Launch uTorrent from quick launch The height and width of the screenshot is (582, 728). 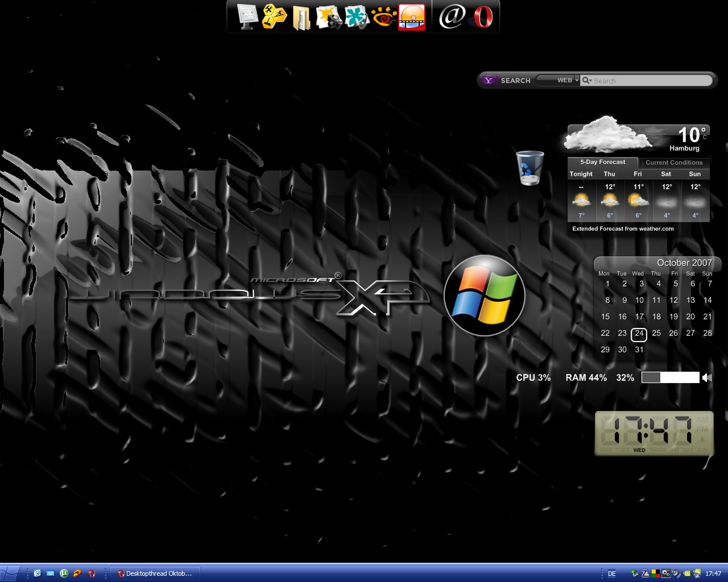64,573
